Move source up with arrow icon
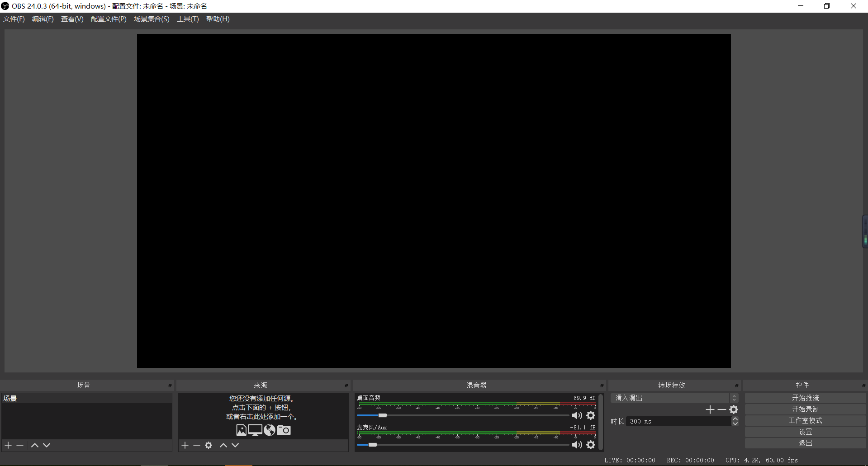This screenshot has height=466, width=868. click(223, 445)
